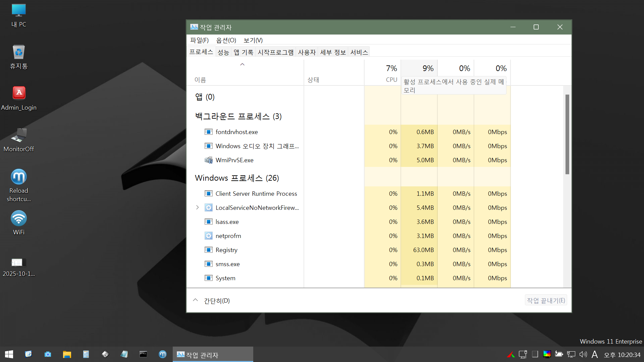Click the WmiPrvSE.exe process icon
The image size is (644, 362).
[208, 160]
